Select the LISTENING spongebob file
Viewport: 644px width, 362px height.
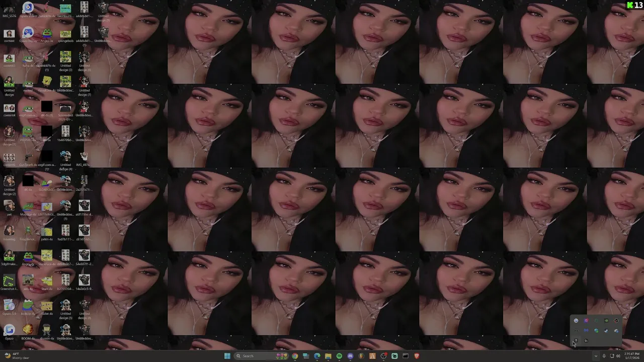point(47,208)
